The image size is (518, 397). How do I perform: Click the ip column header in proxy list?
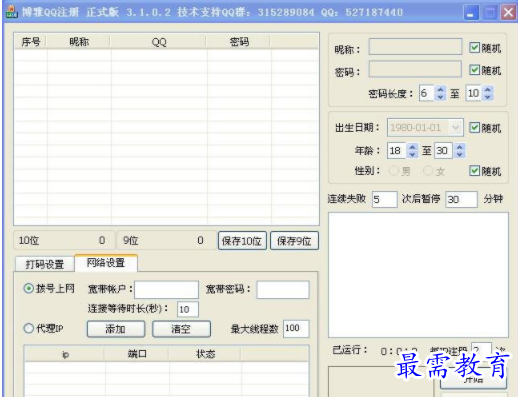[65, 354]
